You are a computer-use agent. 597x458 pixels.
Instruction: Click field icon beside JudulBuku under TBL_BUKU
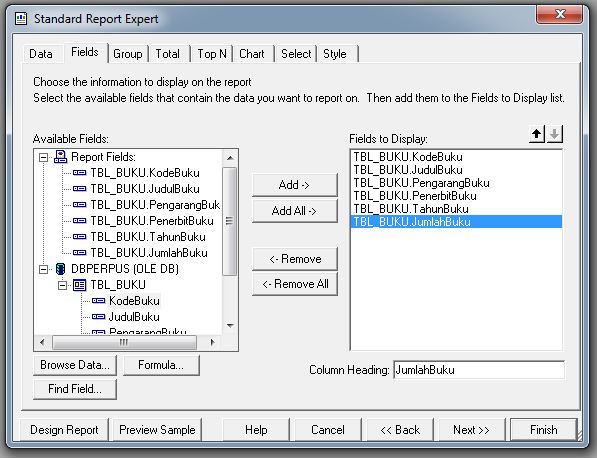click(99, 317)
